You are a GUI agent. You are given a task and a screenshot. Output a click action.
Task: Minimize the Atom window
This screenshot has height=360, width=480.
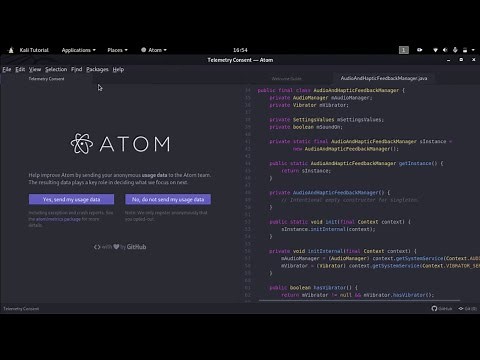448,60
